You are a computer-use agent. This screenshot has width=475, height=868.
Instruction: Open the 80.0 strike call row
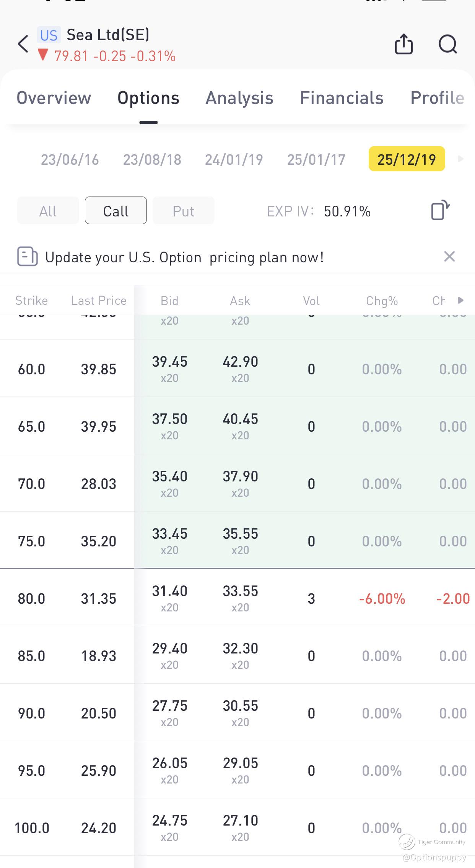(237, 598)
